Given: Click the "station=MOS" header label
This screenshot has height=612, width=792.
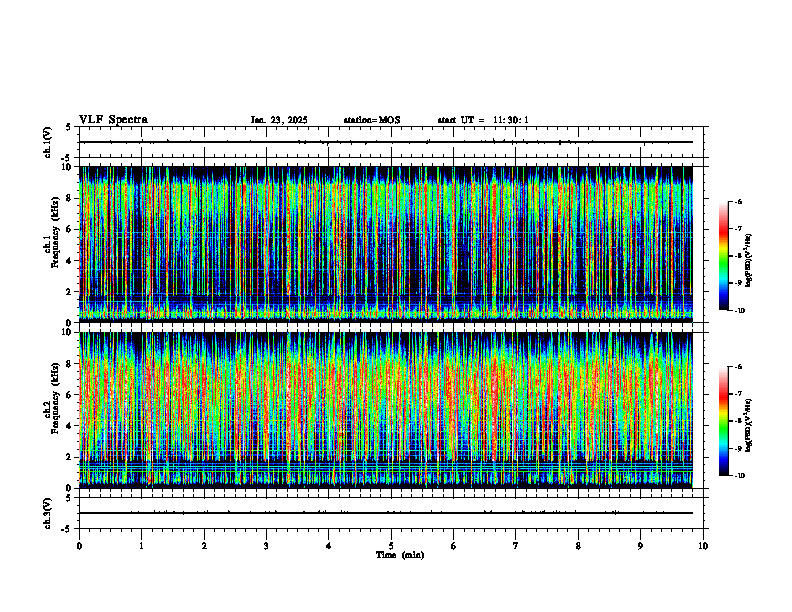Looking at the screenshot, I should 372,120.
